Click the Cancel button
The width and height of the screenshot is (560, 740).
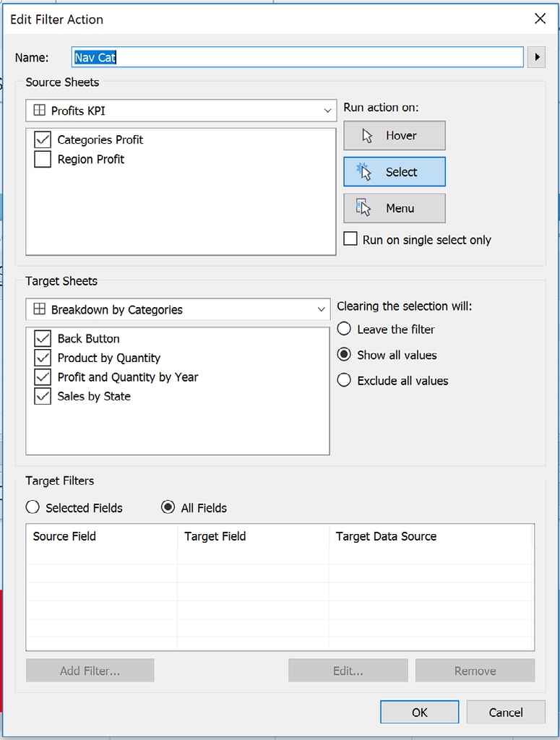pyautogui.click(x=505, y=713)
